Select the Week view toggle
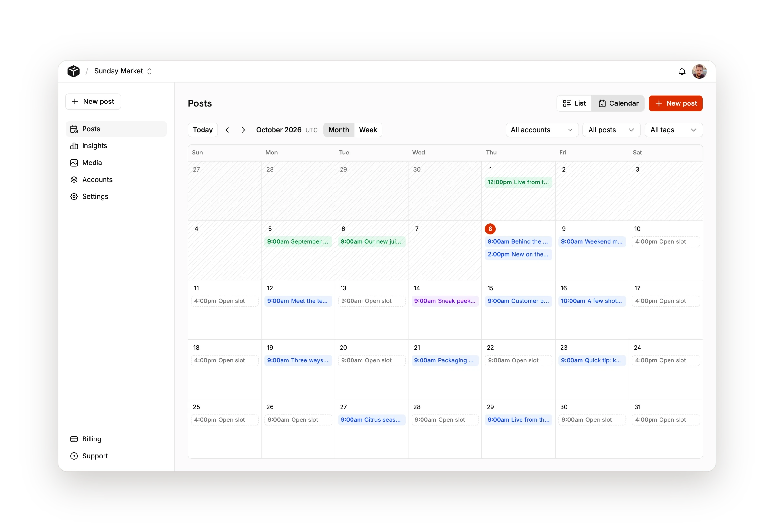The width and height of the screenshot is (774, 532). [368, 130]
